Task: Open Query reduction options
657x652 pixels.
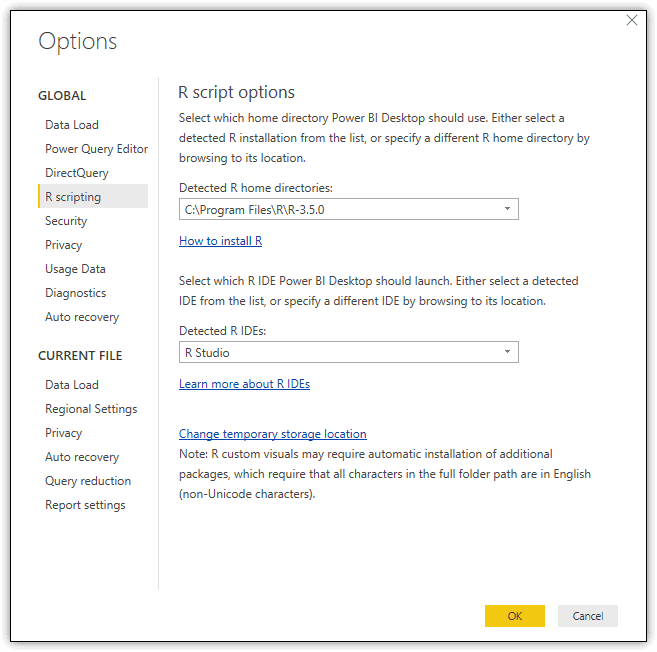Action: point(88,481)
